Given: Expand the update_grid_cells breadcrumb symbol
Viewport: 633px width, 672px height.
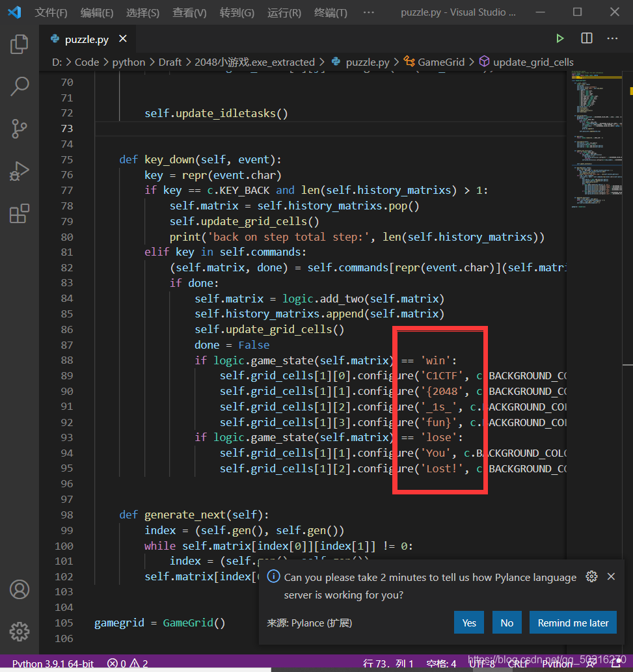Looking at the screenshot, I should 533,62.
